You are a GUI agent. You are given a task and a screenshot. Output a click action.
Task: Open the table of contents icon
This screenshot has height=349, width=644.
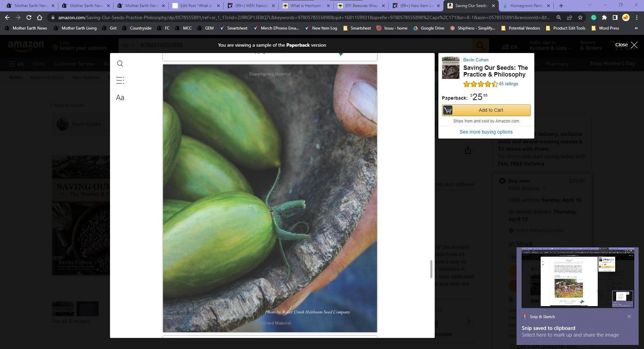pyautogui.click(x=120, y=80)
